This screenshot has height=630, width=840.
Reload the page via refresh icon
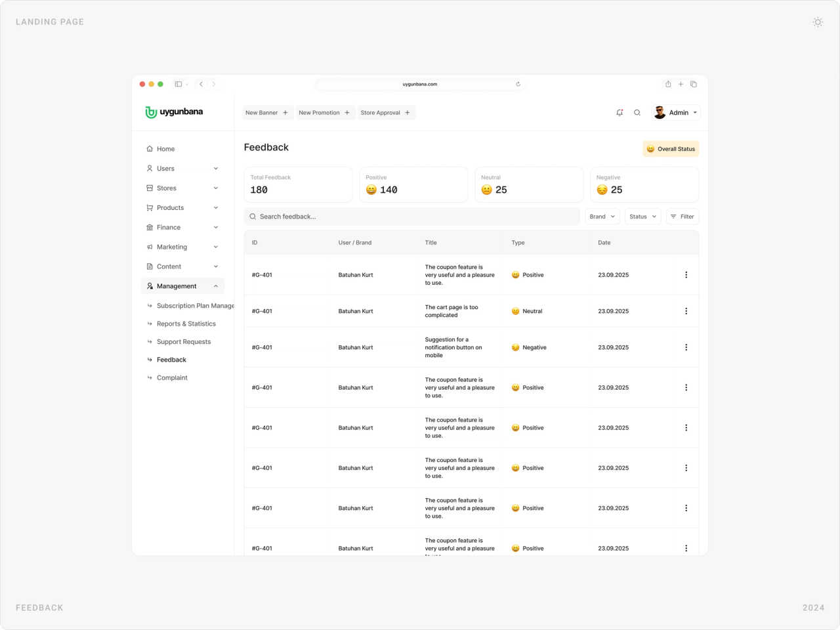[x=518, y=84]
